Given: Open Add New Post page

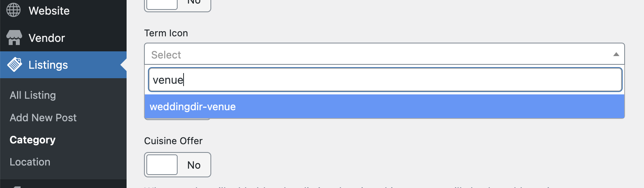Looking at the screenshot, I should point(43,118).
